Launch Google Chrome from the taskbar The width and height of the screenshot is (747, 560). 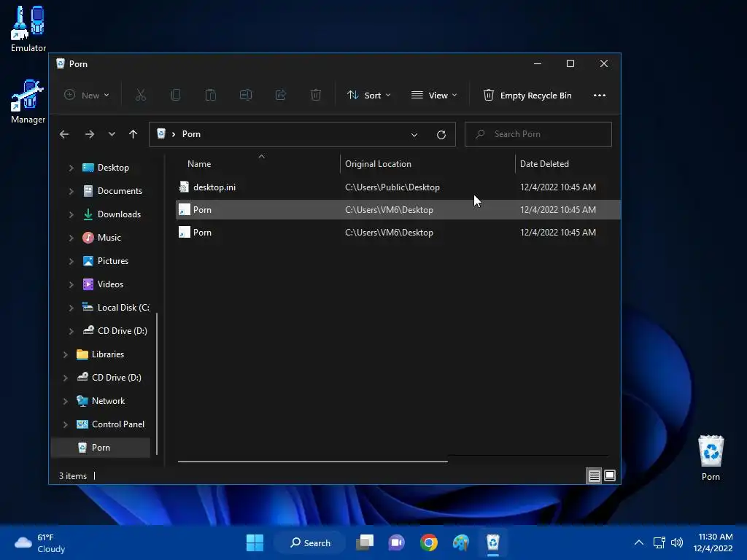tap(429, 542)
